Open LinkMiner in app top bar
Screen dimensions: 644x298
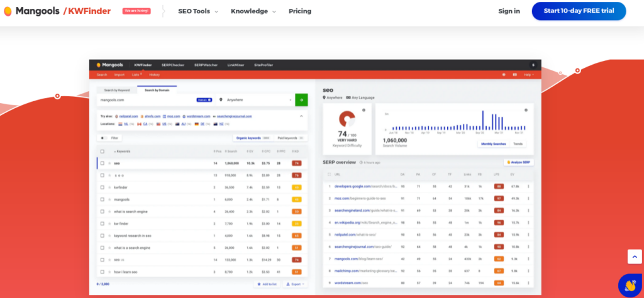tap(236, 65)
